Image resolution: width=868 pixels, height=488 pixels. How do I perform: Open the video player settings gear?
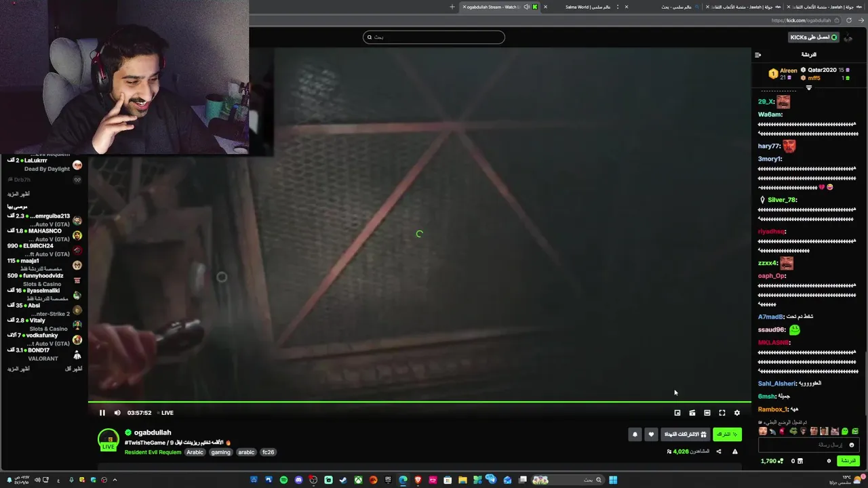[x=737, y=413]
